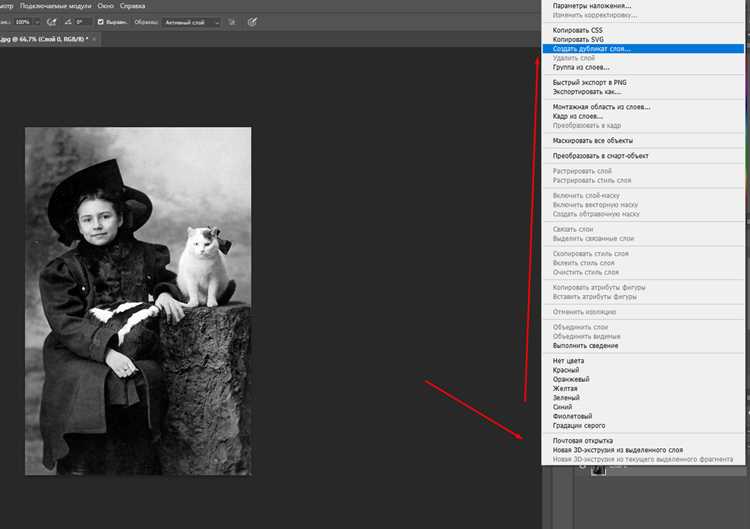Open the Справка menu
This screenshot has width=750, height=529.
coord(132,6)
